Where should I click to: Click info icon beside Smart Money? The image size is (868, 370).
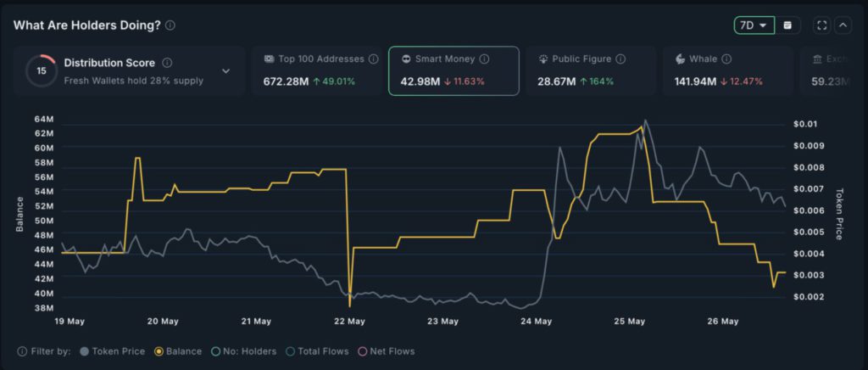point(484,59)
